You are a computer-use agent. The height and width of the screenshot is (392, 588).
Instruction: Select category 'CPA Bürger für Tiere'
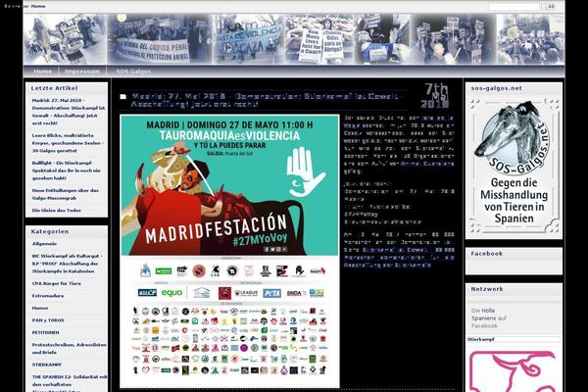56,283
